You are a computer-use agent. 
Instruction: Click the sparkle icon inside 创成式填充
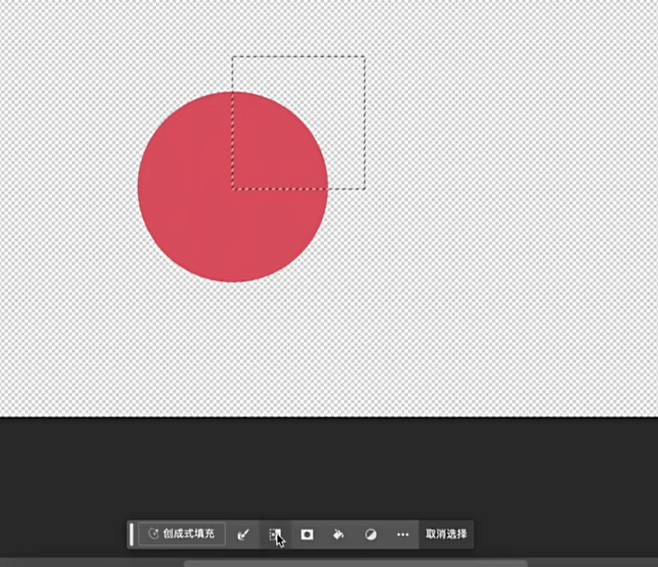(154, 534)
